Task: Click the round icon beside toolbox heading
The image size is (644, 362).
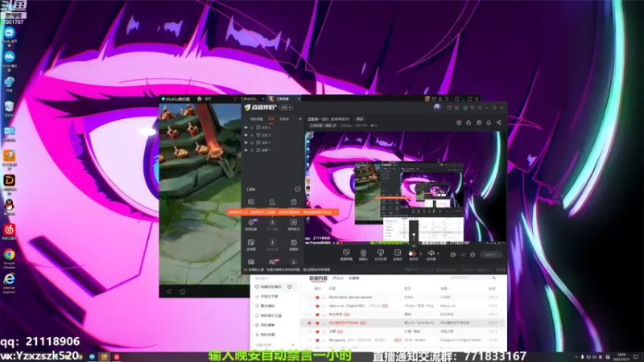Action: point(297,189)
